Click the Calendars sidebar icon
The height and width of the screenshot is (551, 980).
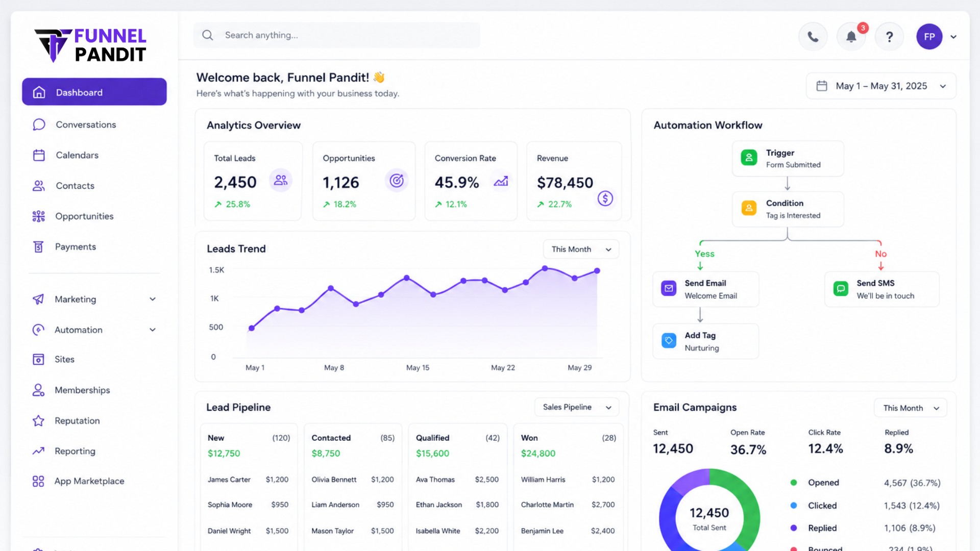point(39,155)
